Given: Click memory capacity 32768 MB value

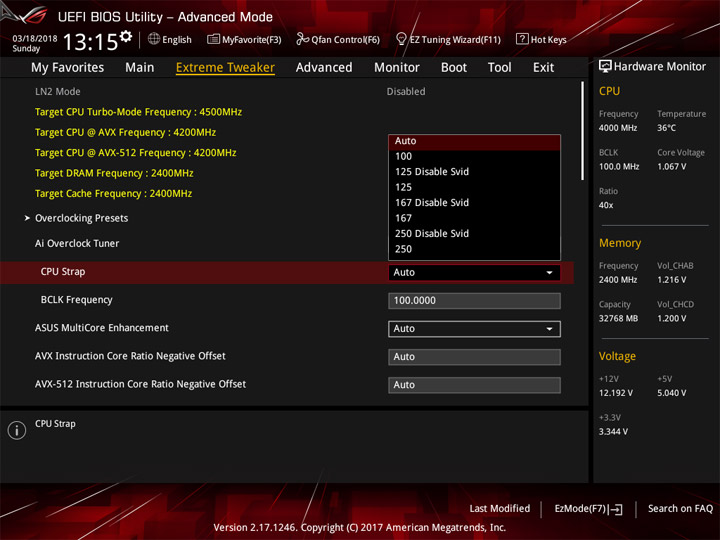Looking at the screenshot, I should 618,319.
